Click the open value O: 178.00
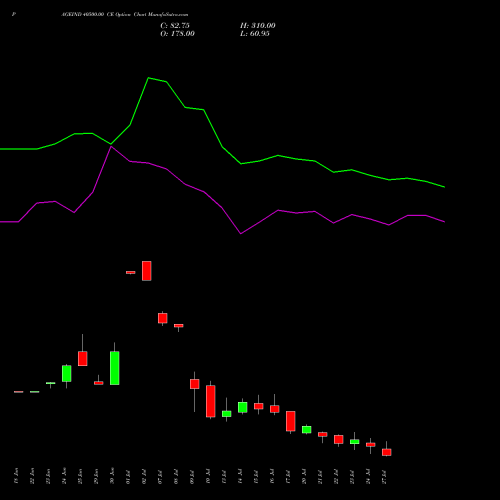This screenshot has width=500, height=500. pos(177,34)
